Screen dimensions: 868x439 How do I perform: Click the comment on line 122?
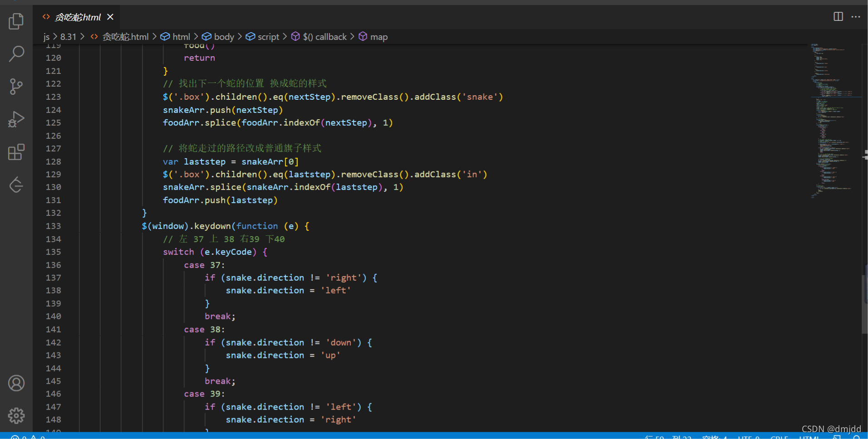[245, 83]
